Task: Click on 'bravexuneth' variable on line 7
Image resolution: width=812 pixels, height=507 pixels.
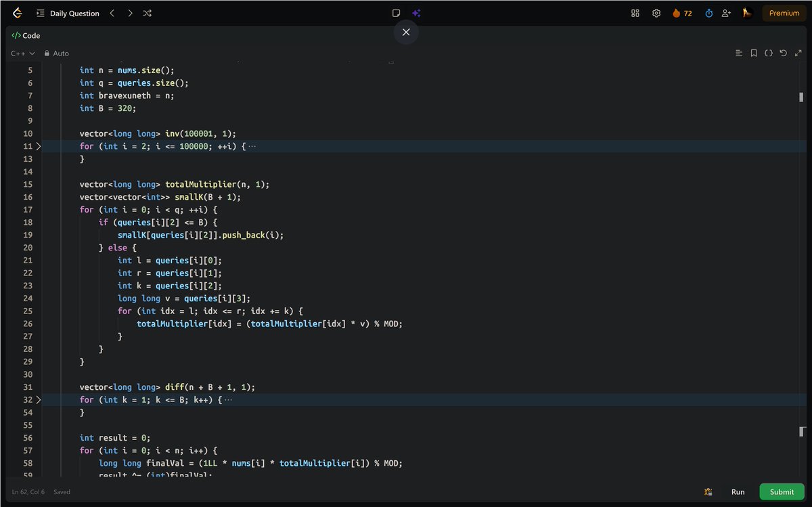Action: click(x=125, y=95)
